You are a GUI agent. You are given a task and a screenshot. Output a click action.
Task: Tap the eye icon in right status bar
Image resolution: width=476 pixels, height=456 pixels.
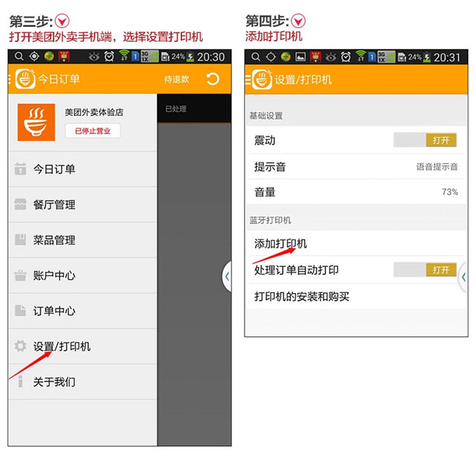click(x=331, y=57)
